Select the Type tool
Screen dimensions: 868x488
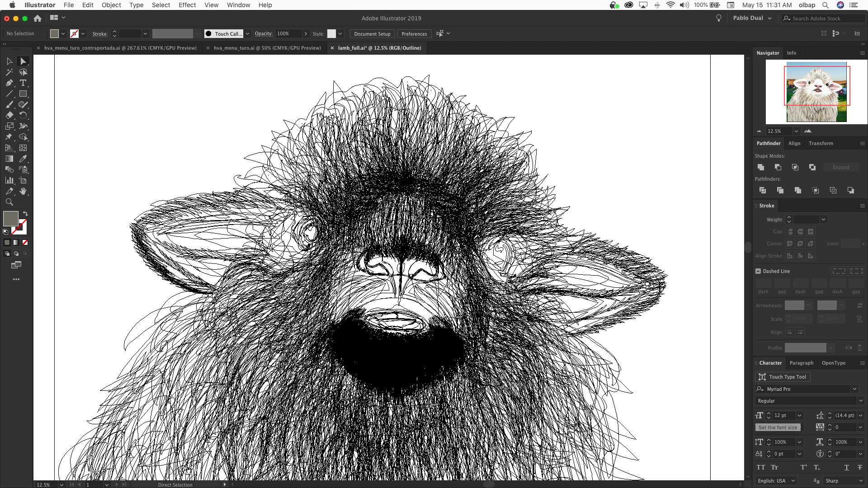tap(23, 83)
